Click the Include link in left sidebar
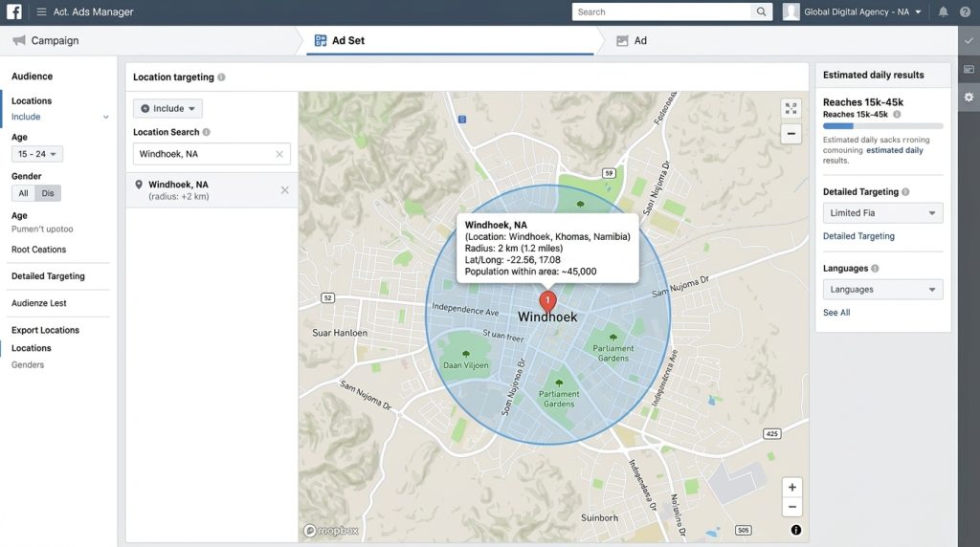 point(26,117)
